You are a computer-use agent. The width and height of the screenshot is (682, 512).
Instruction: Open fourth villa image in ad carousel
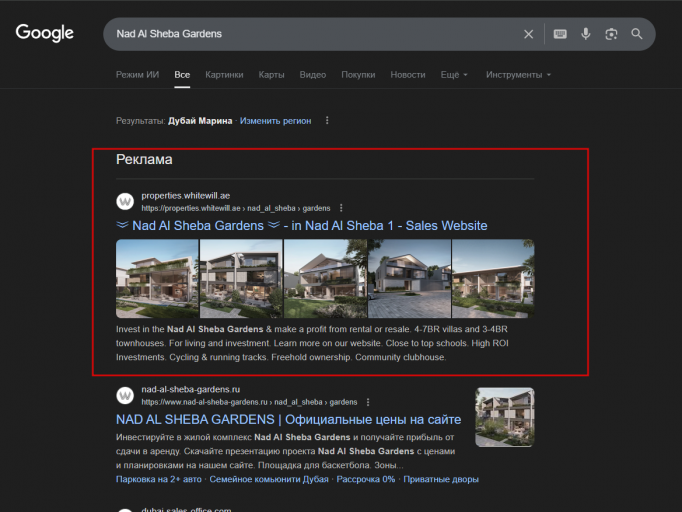pos(409,278)
